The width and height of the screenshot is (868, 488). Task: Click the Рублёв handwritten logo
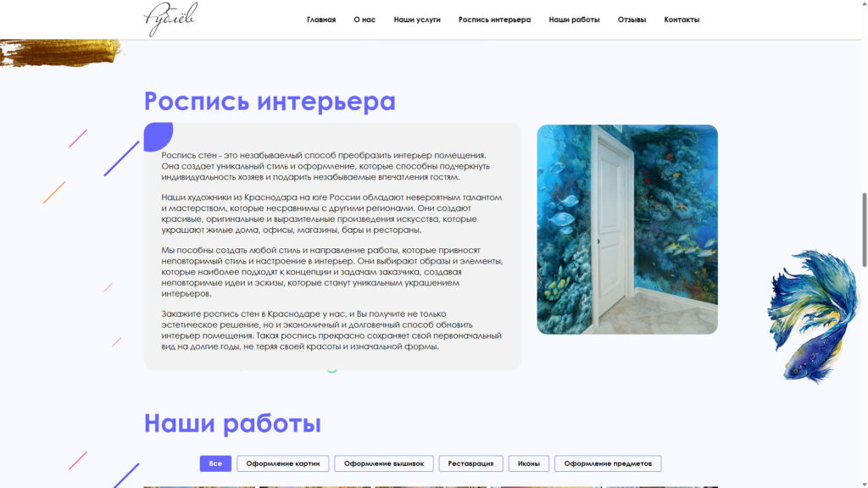coord(170,19)
